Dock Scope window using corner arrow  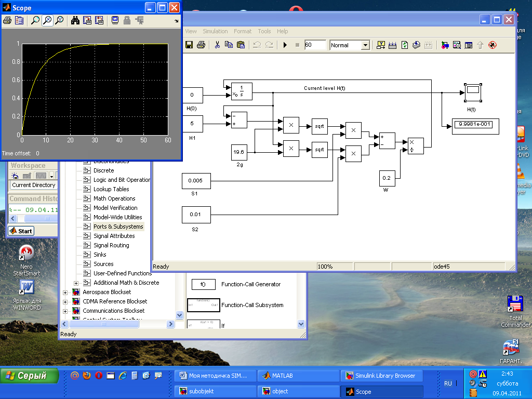pyautogui.click(x=177, y=21)
